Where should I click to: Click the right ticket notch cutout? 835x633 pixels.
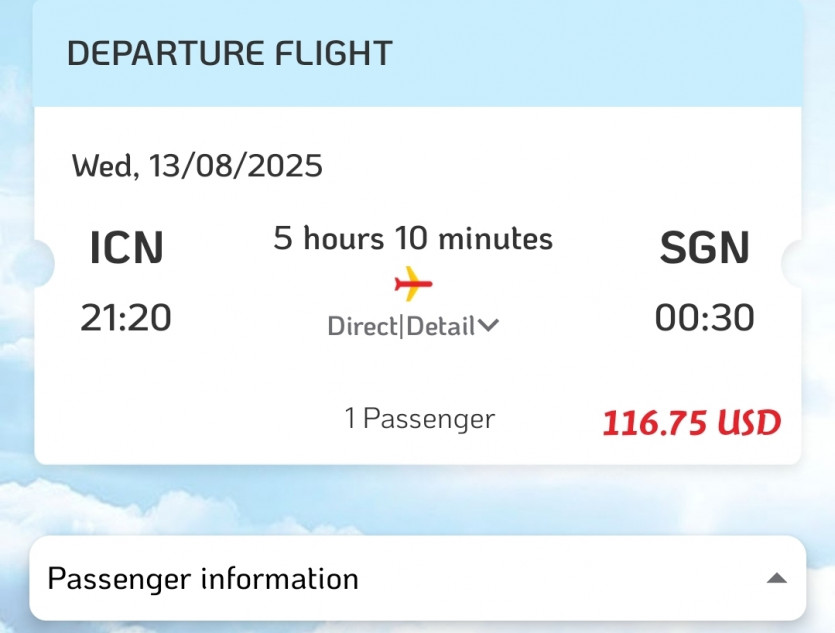pyautogui.click(x=794, y=263)
